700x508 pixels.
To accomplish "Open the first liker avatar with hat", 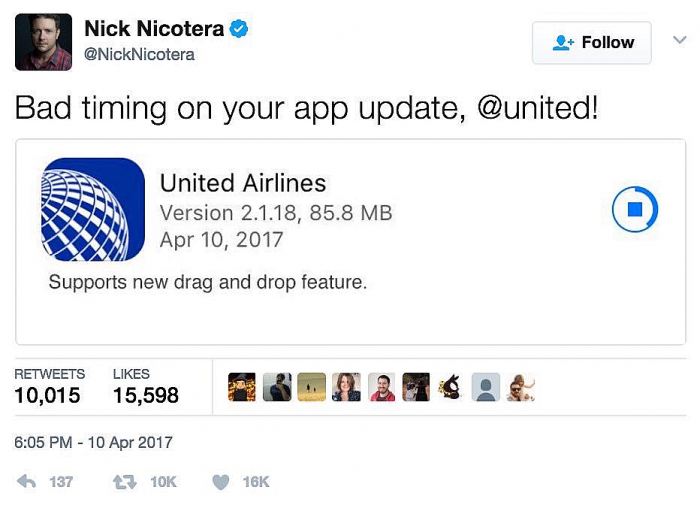I will click(x=242, y=387).
